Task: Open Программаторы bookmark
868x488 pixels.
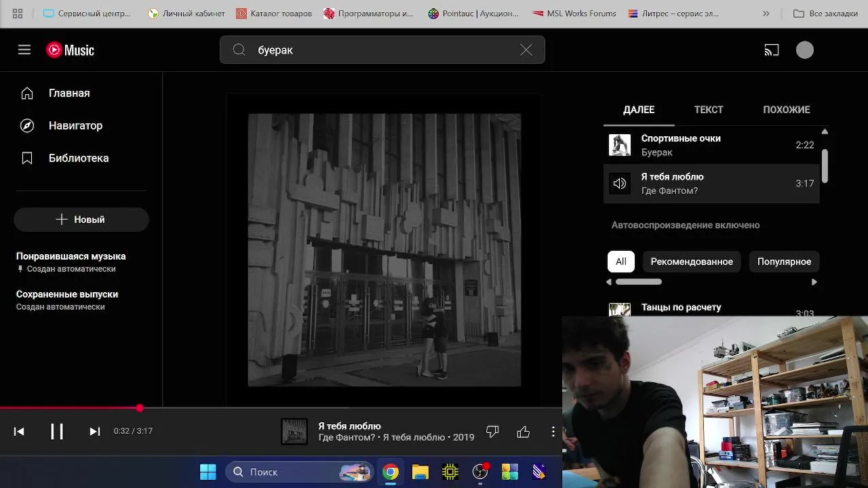Action: click(368, 14)
